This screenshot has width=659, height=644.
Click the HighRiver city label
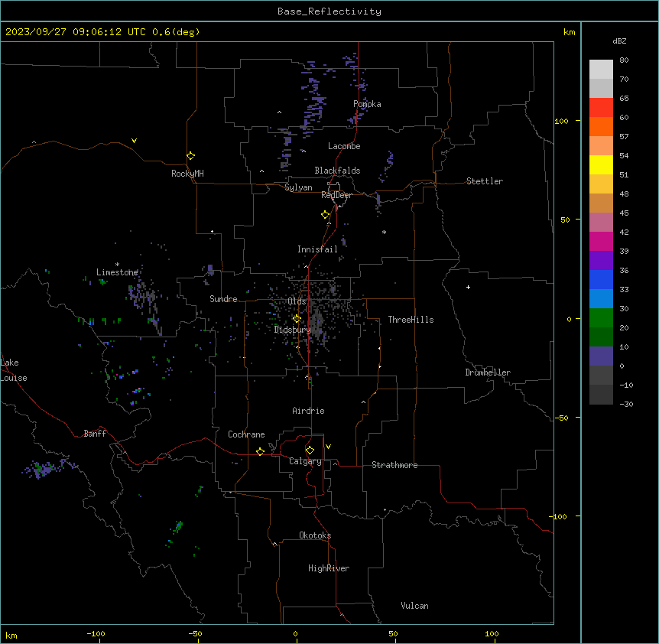(x=329, y=568)
